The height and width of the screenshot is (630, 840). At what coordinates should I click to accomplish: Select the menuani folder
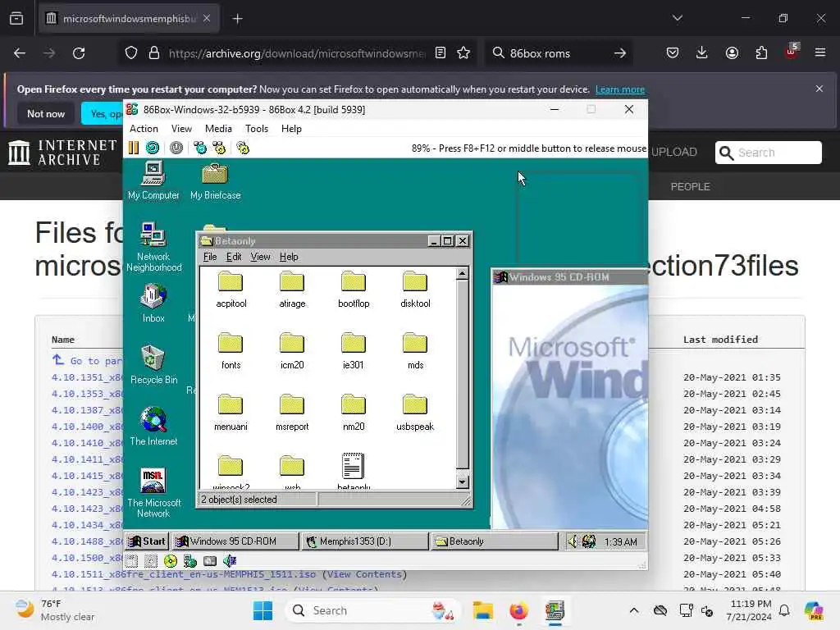(231, 413)
